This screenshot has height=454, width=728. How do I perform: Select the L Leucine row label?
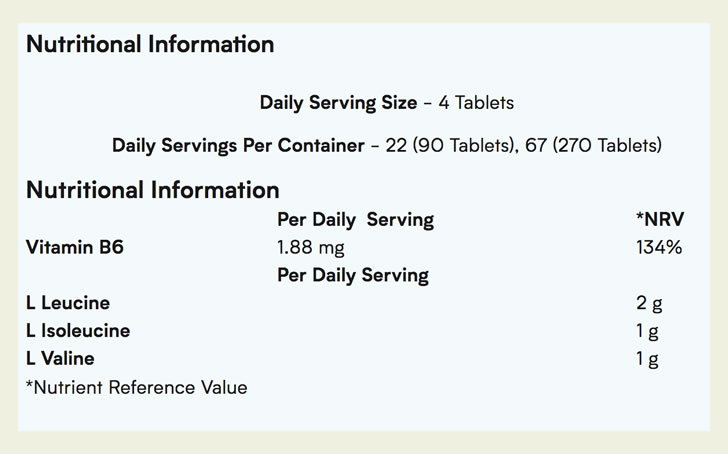(69, 303)
